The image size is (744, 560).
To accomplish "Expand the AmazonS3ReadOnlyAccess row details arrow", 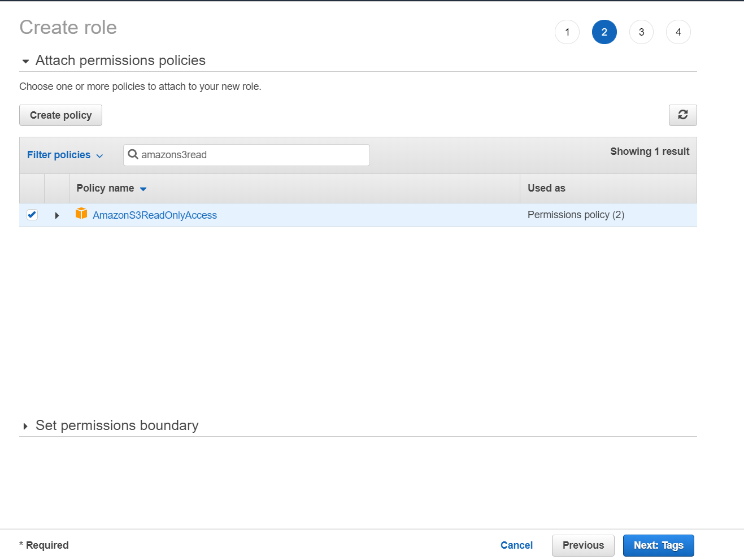I will click(x=57, y=215).
